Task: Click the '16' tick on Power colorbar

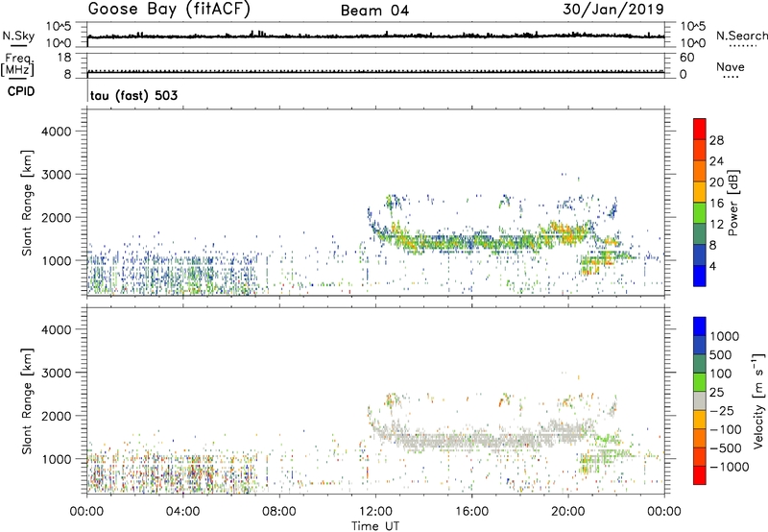Action: point(716,204)
